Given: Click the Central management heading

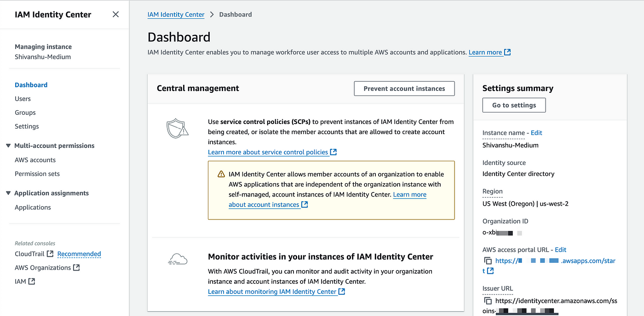Looking at the screenshot, I should 198,89.
